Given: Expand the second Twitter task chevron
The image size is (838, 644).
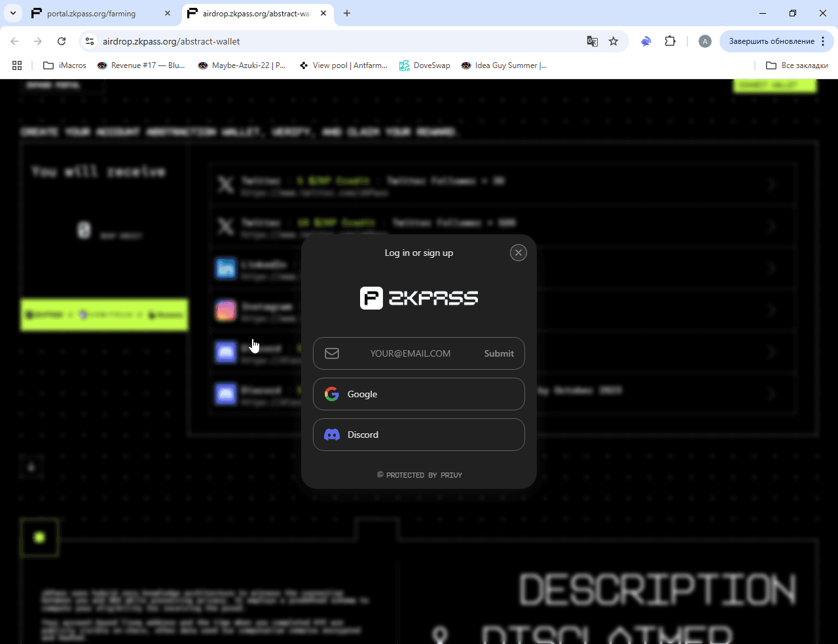Looking at the screenshot, I should coord(773,226).
